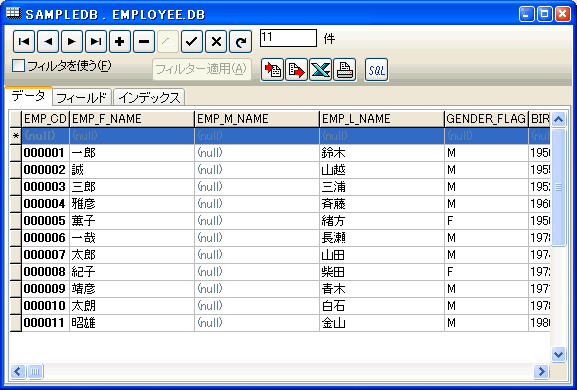Post the edit with checkmark button
The height and width of the screenshot is (390, 577).
[x=192, y=41]
